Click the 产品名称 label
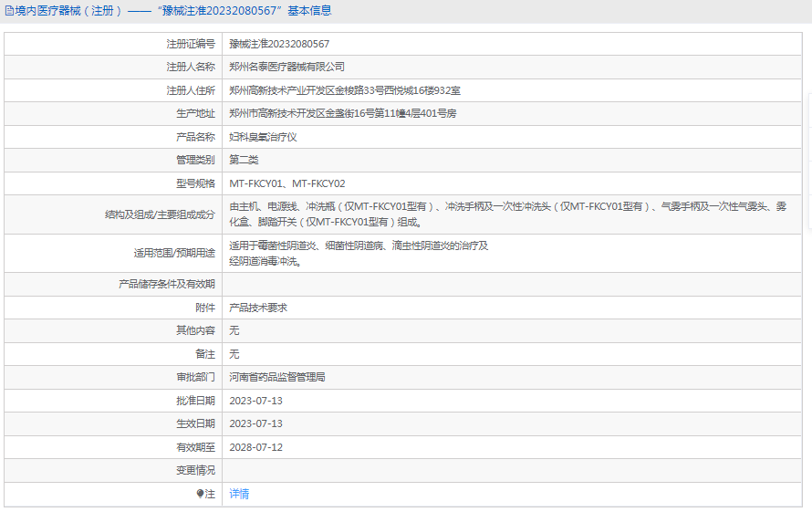Image resolution: width=812 pixels, height=512 pixels. point(196,137)
